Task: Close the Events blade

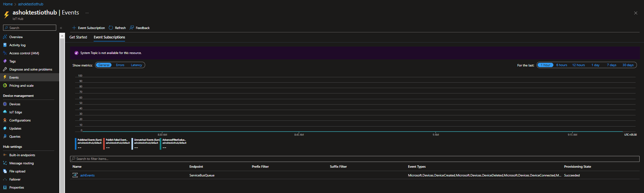Action: pos(636,13)
